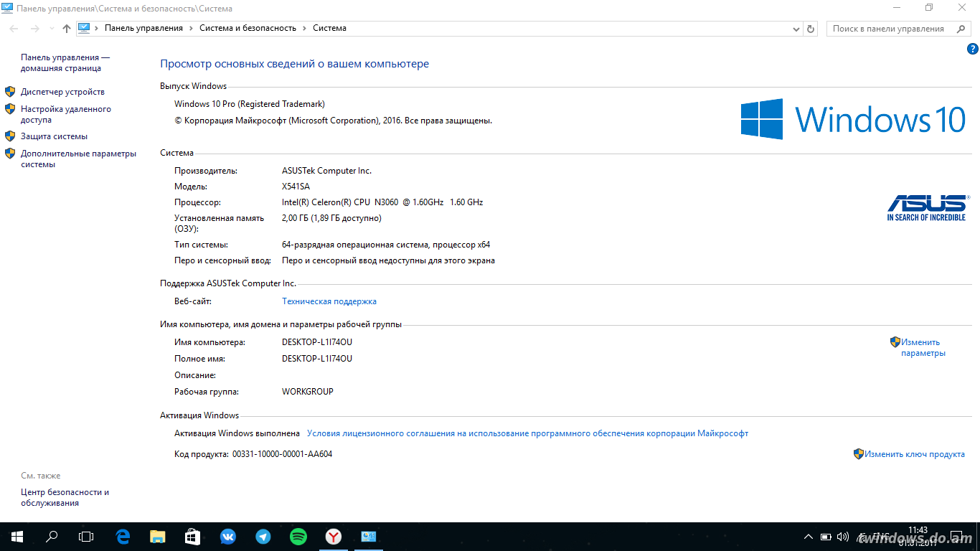This screenshot has height=551, width=980.
Task: Open taskbar search magnifier
Action: (x=52, y=537)
